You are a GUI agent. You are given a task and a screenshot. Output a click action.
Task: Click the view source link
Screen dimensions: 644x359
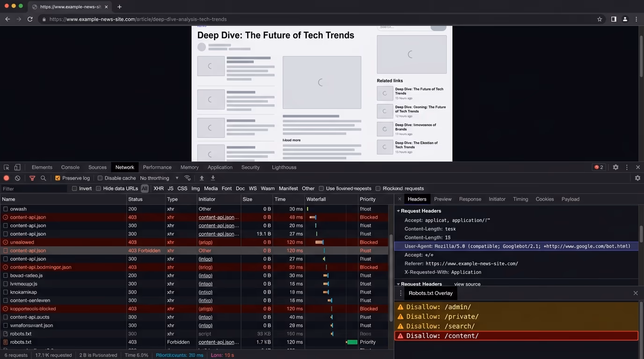(467, 284)
